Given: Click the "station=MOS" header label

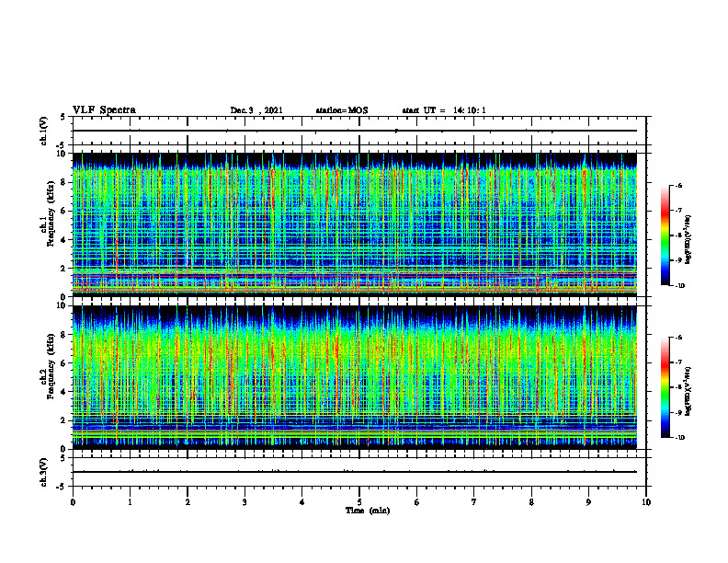Looking at the screenshot, I should point(342,110).
